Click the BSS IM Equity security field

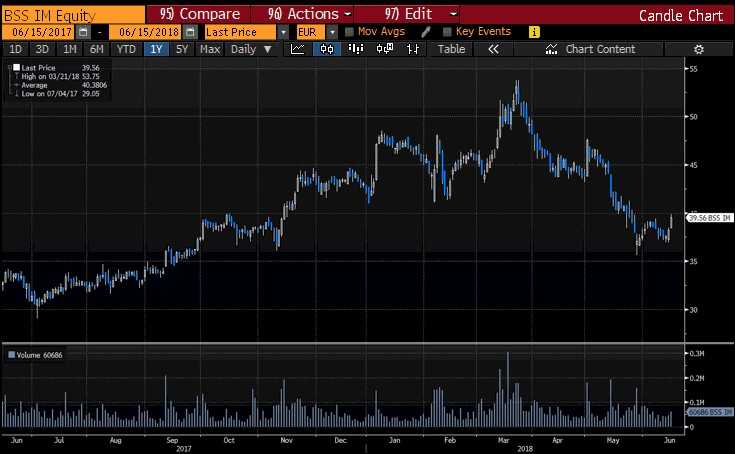73,15
